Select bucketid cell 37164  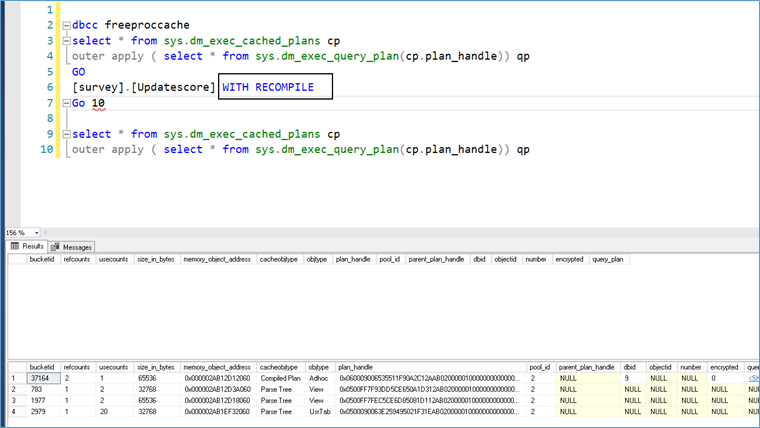click(x=44, y=378)
